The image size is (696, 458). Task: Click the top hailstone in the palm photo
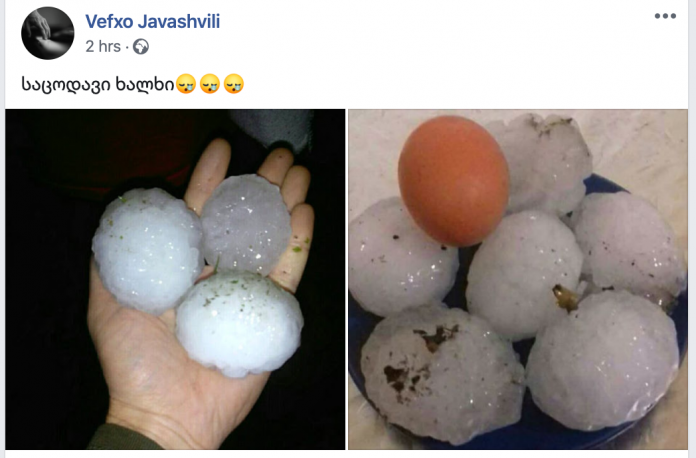click(246, 225)
